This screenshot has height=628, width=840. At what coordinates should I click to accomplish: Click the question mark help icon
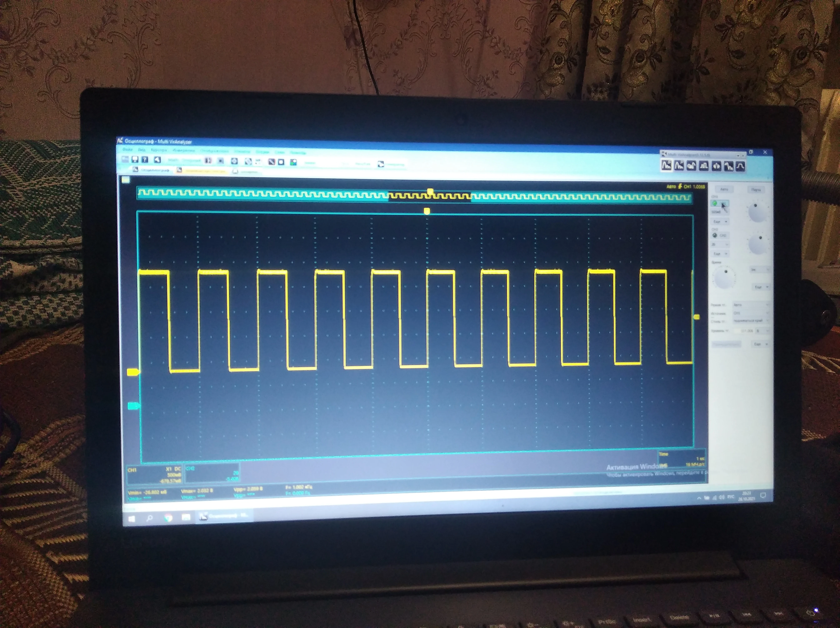pos(145,160)
